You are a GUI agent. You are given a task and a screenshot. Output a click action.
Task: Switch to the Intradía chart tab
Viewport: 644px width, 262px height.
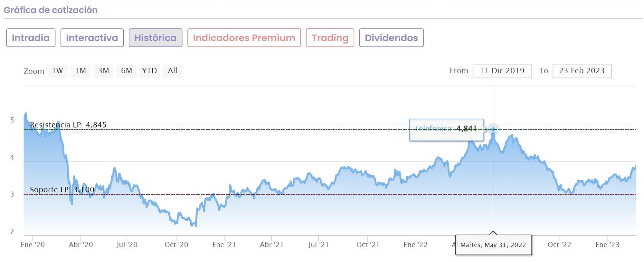(31, 38)
